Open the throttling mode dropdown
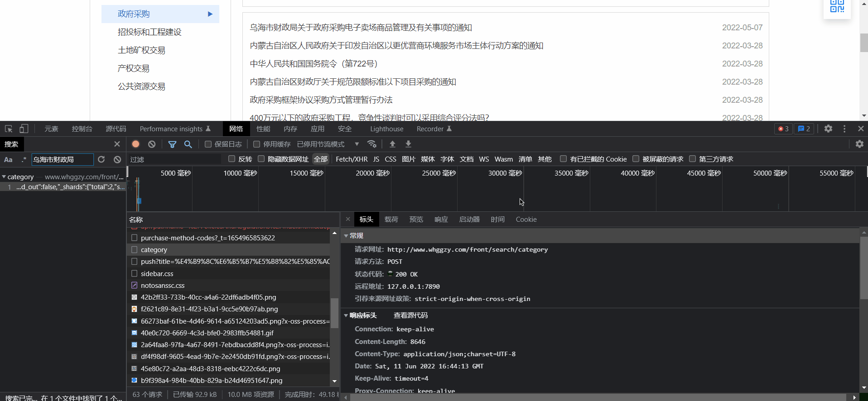Screen dimensions: 868x401 [x=357, y=144]
